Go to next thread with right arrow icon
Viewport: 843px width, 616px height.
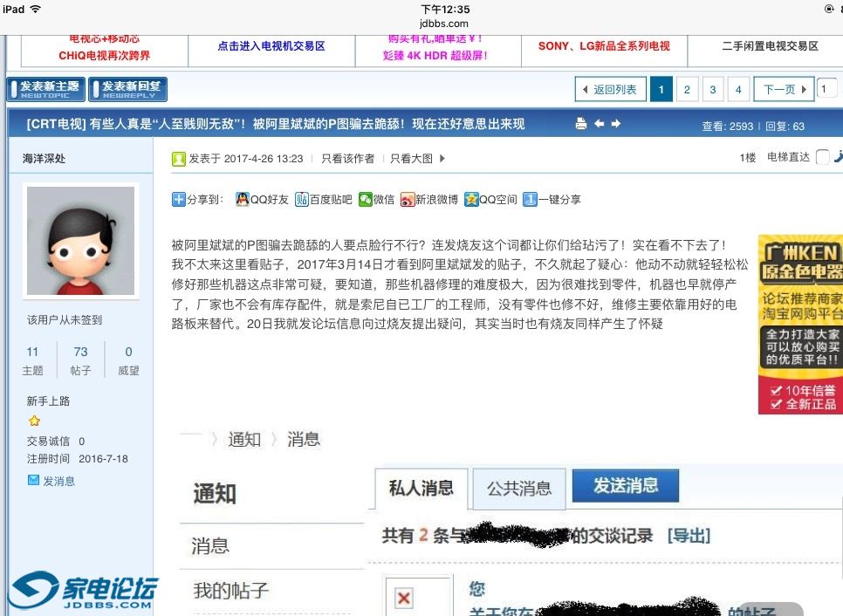[615, 125]
